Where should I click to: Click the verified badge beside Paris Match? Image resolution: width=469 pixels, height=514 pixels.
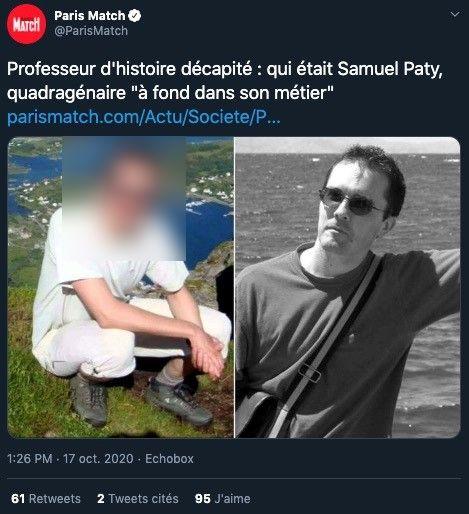point(135,16)
